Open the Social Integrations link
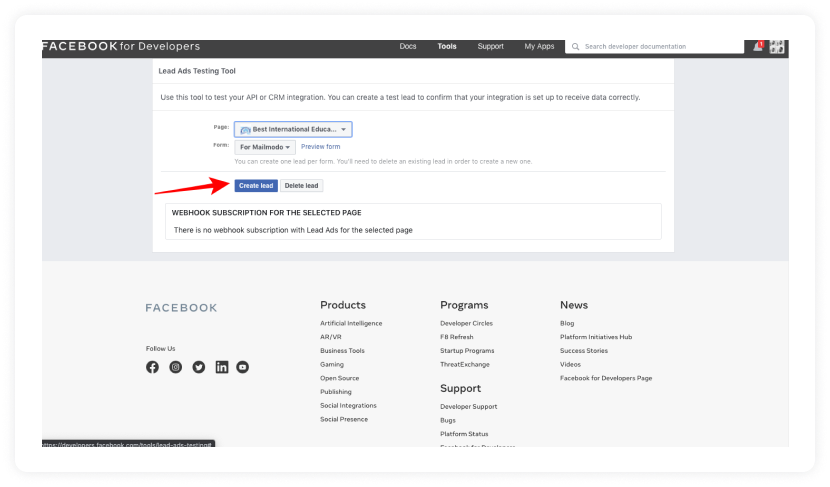 pos(348,405)
